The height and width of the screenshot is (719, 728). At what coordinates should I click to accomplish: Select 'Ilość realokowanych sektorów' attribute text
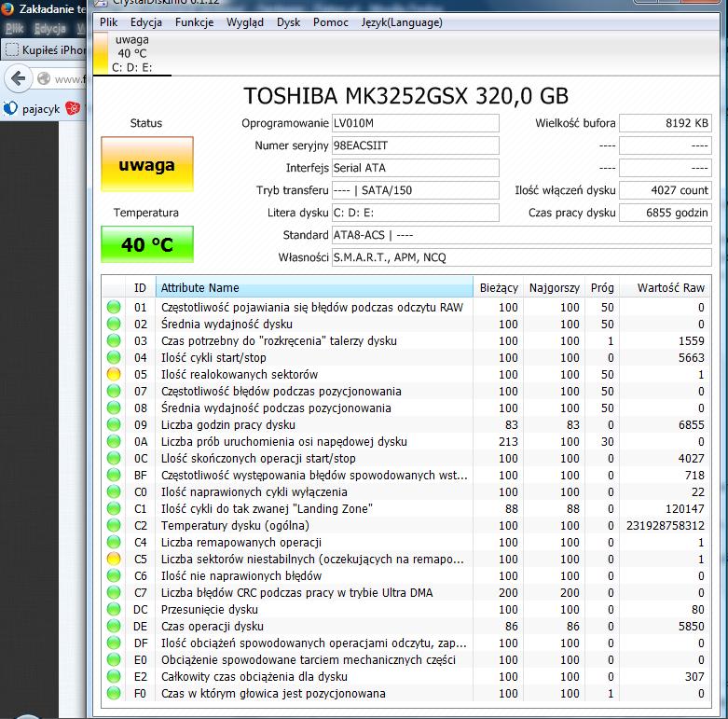point(240,374)
